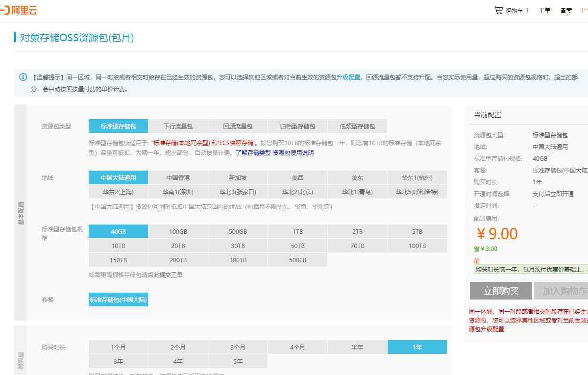Set purchase duration to 4个月

[x=297, y=347]
